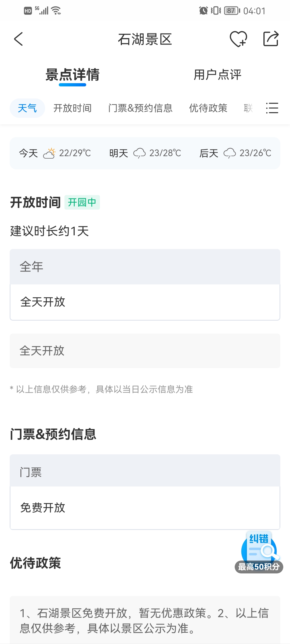Tap the share icon
This screenshot has height=644, width=290.
point(271,39)
